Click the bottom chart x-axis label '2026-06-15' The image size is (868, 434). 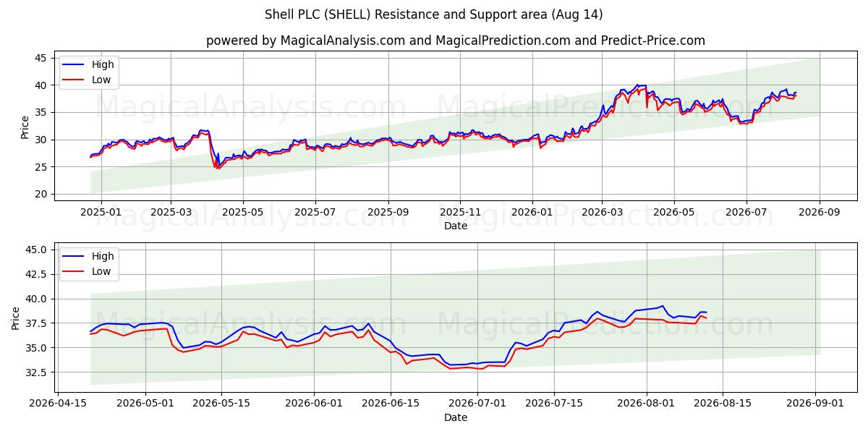(x=391, y=404)
